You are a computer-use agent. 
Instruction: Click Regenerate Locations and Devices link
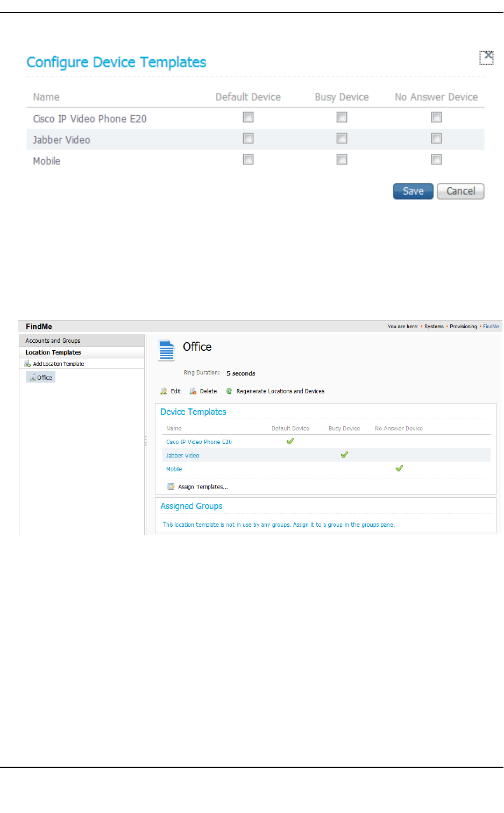tap(280, 391)
